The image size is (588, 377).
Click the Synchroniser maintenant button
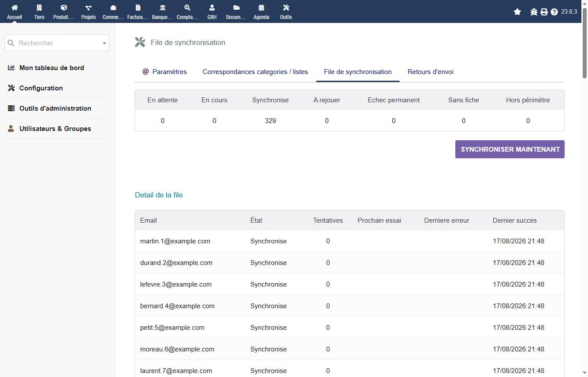coord(510,149)
